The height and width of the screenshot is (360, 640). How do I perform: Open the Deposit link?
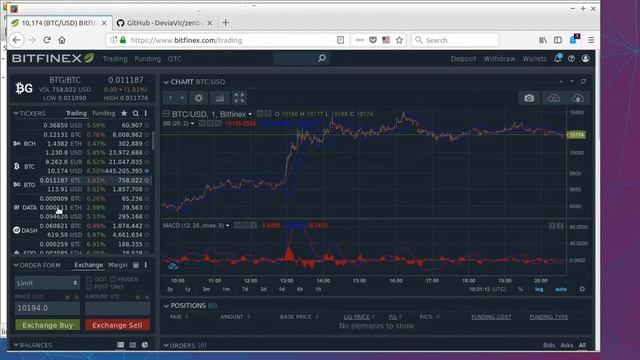point(463,59)
